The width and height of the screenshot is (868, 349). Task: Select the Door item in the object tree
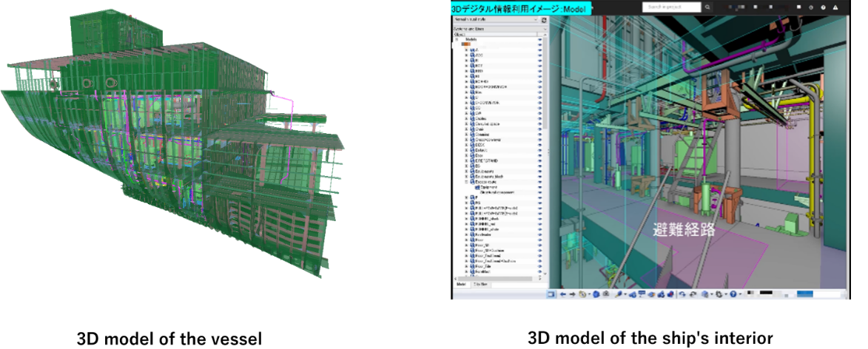pos(480,156)
